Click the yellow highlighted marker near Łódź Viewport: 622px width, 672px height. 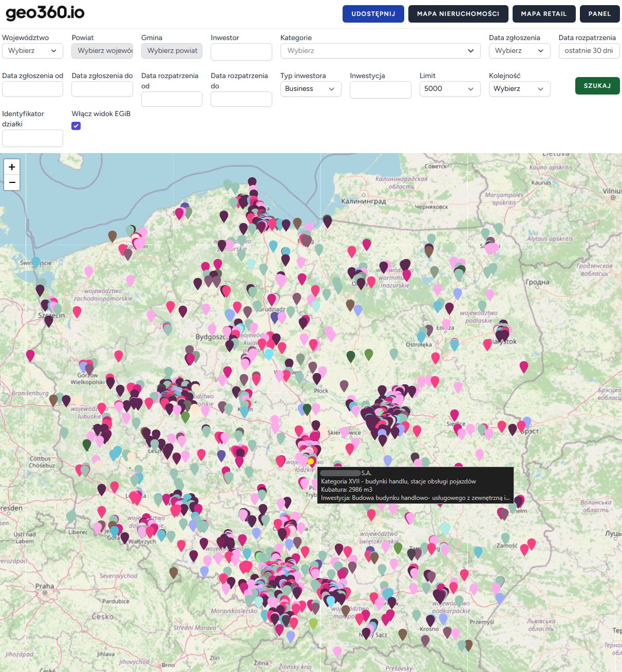tap(311, 461)
